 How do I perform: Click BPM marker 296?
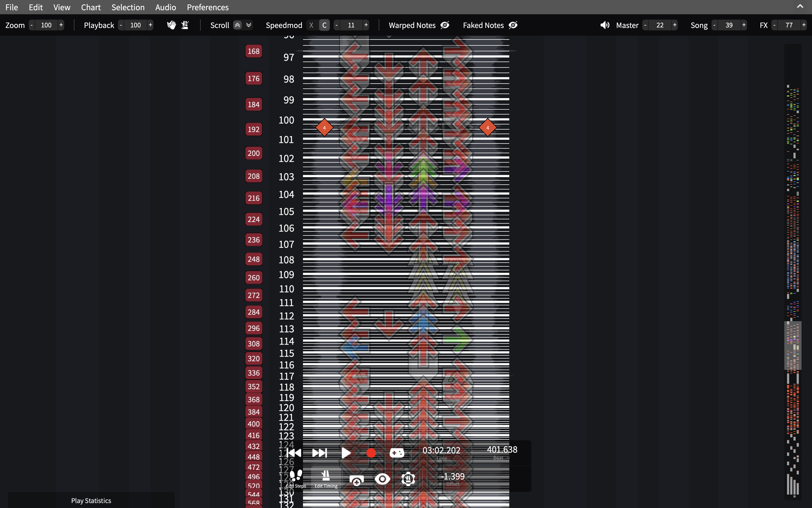click(x=254, y=328)
